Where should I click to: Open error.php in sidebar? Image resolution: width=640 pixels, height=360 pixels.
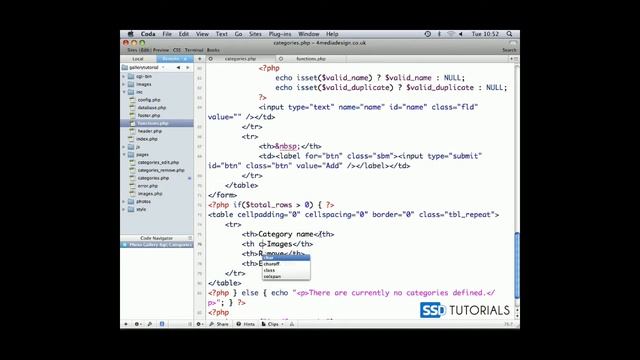click(x=147, y=186)
